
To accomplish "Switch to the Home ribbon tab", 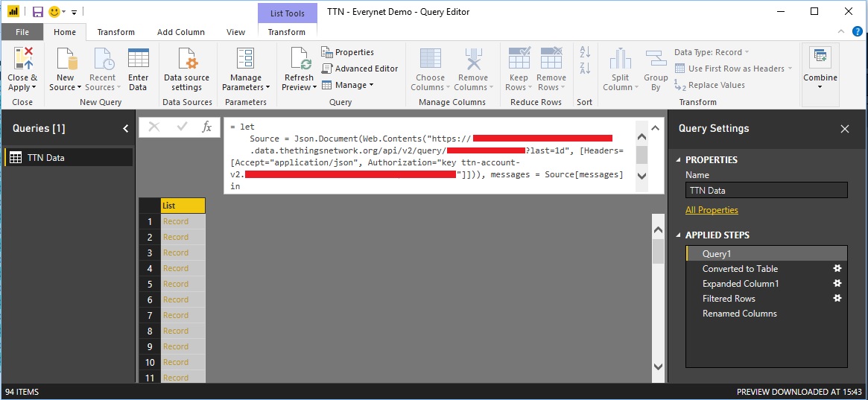I will point(65,32).
